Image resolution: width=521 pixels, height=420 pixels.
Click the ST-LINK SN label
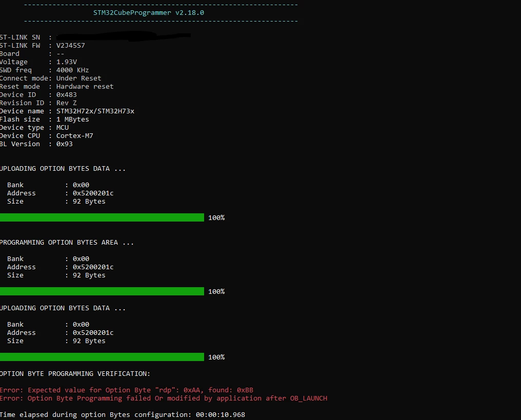pyautogui.click(x=20, y=37)
